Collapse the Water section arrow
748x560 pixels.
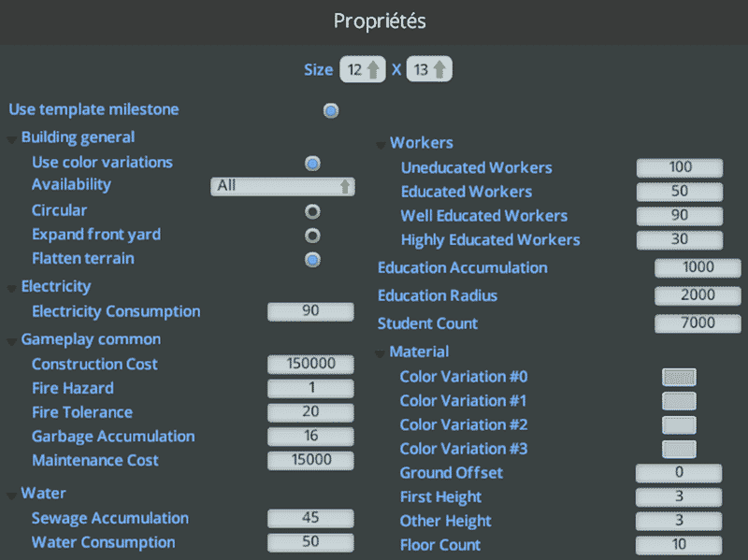12,495
